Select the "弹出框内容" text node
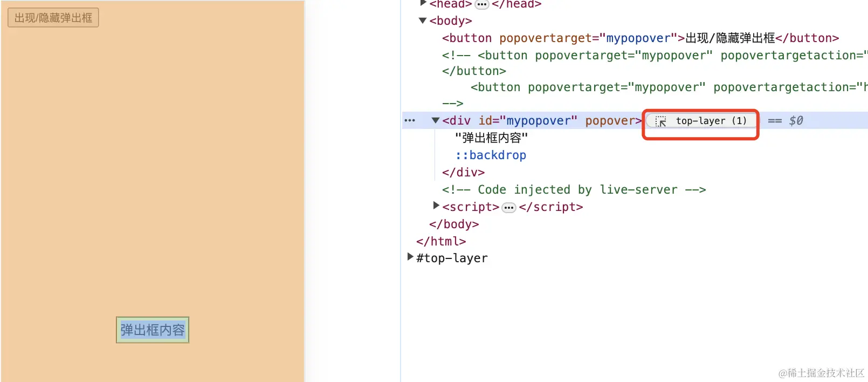The height and width of the screenshot is (382, 868). click(491, 138)
